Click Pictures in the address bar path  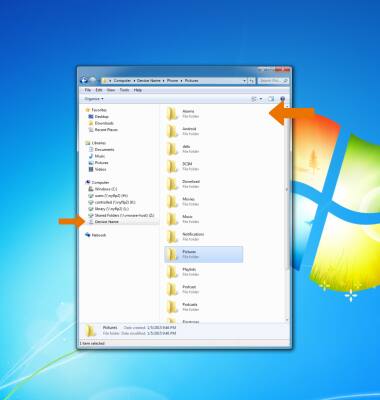191,81
